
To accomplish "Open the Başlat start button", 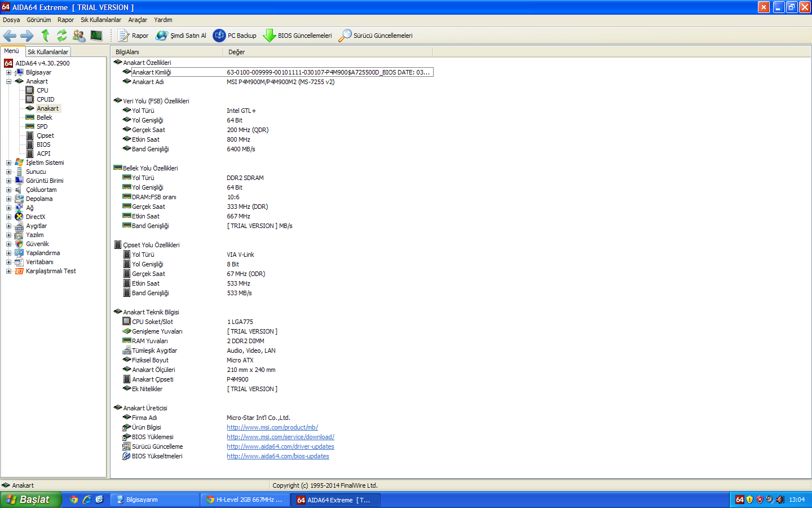I will (x=30, y=500).
